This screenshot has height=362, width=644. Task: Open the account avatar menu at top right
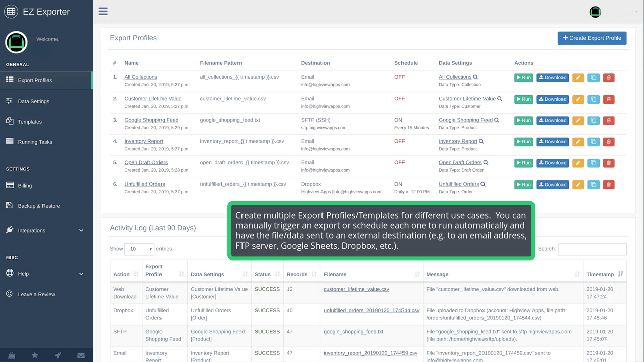tap(595, 11)
